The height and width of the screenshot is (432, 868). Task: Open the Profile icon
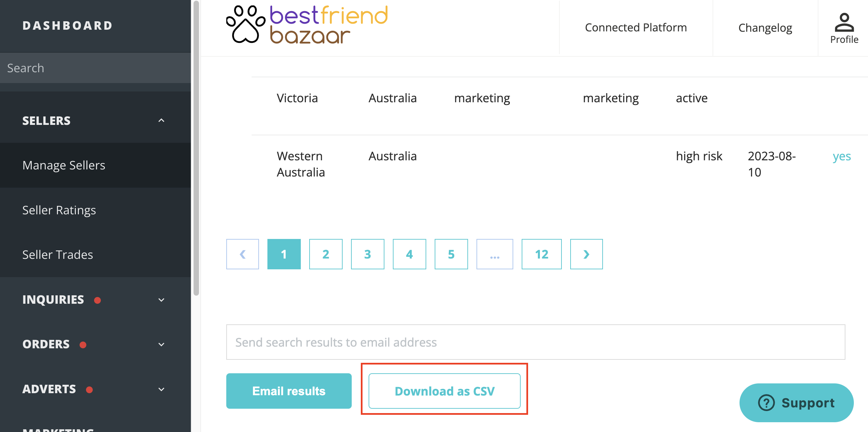click(844, 22)
